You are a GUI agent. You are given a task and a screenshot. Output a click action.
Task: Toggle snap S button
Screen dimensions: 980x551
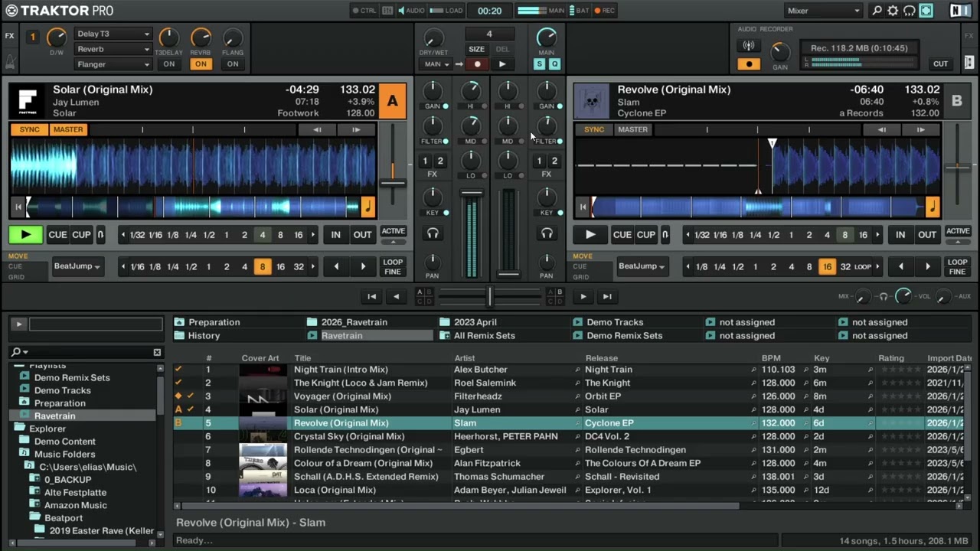539,64
